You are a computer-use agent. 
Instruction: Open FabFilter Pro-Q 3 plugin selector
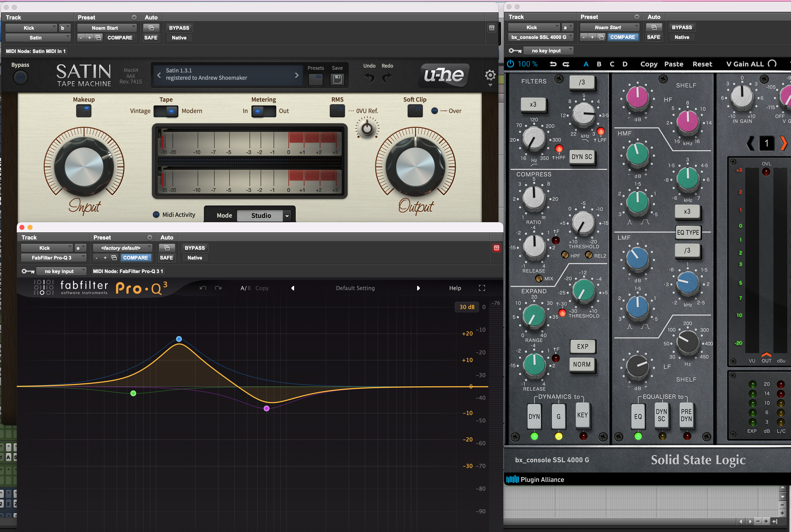[54, 258]
